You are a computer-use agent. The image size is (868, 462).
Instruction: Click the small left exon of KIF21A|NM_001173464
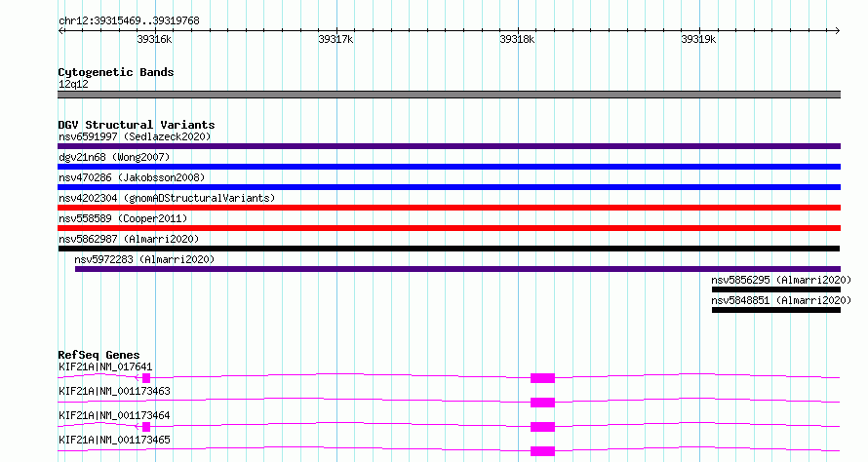146,427
